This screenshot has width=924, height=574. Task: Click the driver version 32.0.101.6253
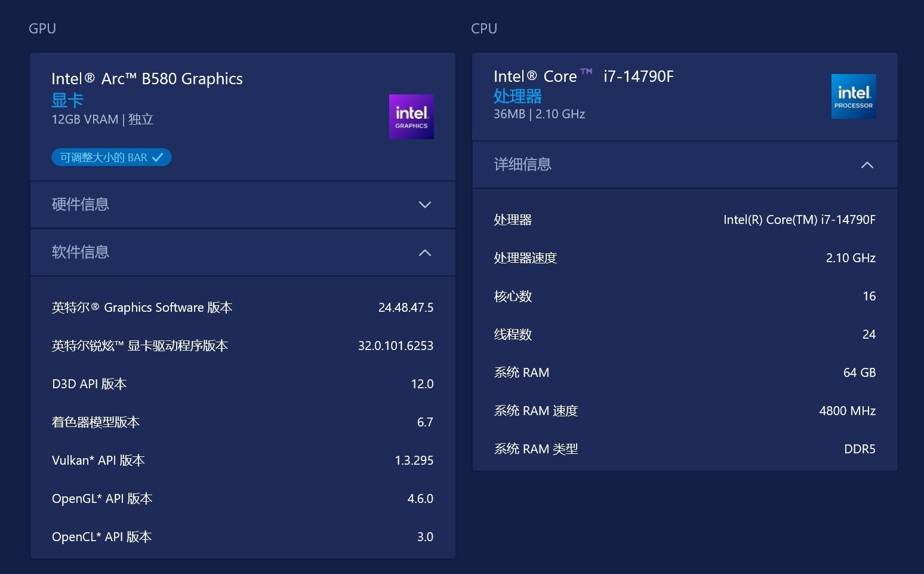point(395,346)
